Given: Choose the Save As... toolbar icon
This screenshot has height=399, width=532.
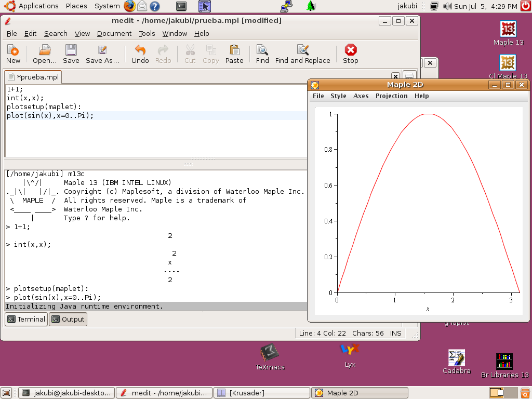Looking at the screenshot, I should pos(102,54).
